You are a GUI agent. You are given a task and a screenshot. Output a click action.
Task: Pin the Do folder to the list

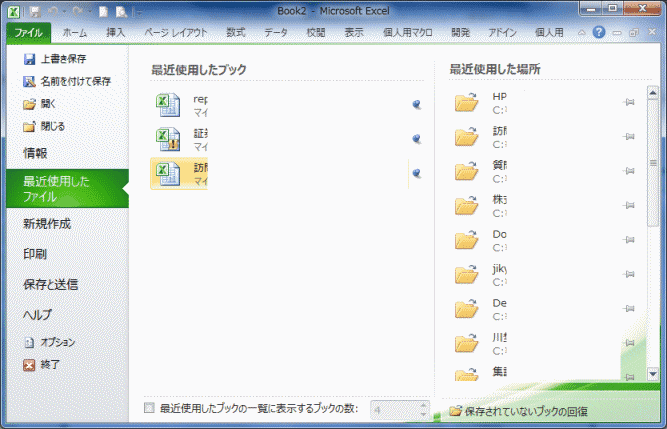[x=629, y=240]
